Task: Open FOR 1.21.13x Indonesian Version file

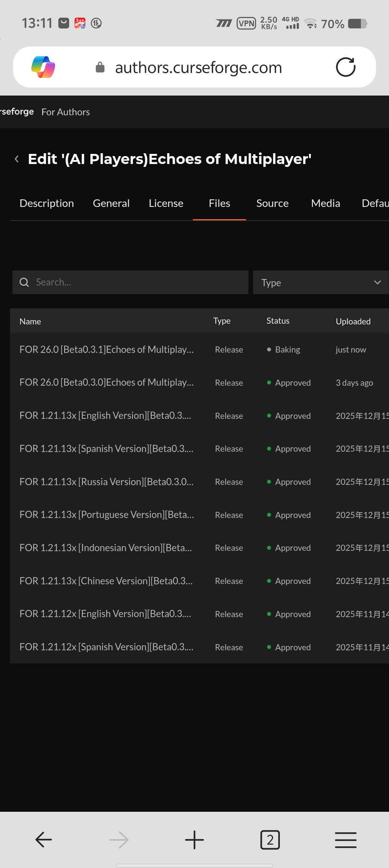Action: point(106,548)
